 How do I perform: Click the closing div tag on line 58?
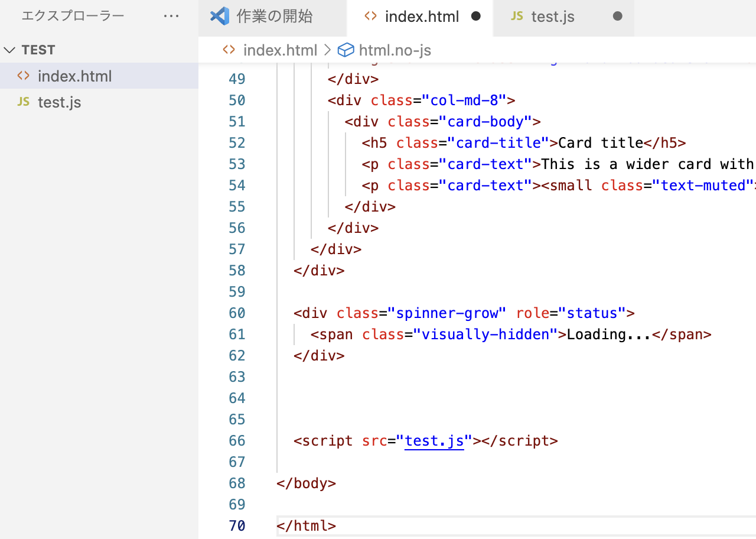(x=319, y=271)
